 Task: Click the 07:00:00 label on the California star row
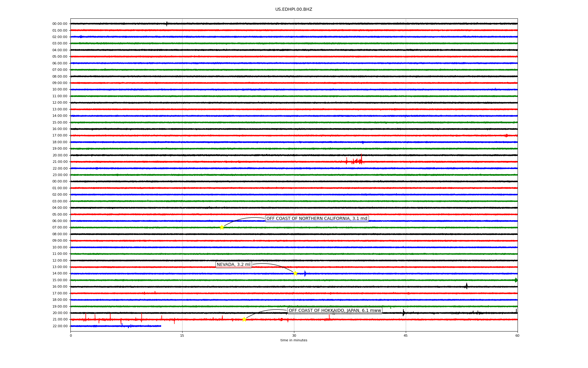click(x=60, y=228)
